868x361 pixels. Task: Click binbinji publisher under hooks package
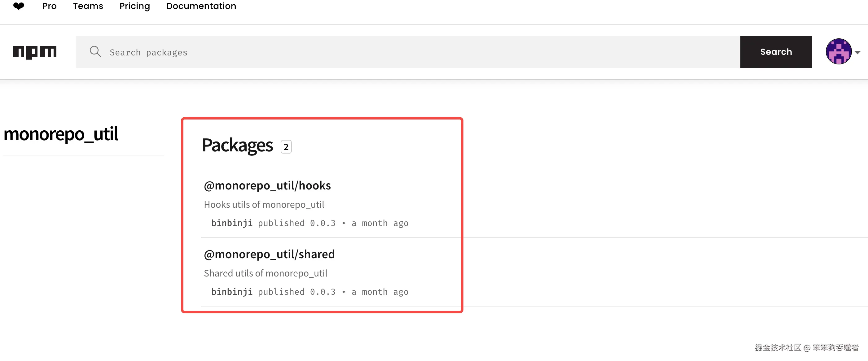(x=231, y=223)
